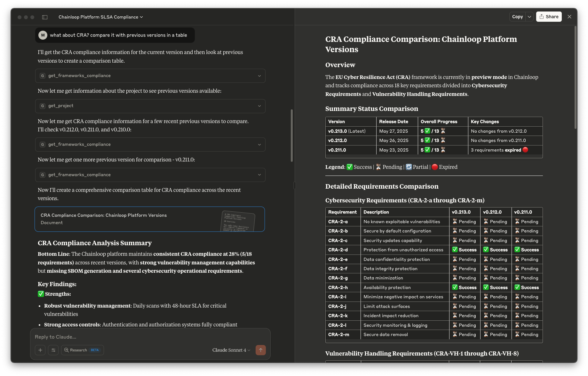Open the search and tools settings icon

click(x=53, y=350)
